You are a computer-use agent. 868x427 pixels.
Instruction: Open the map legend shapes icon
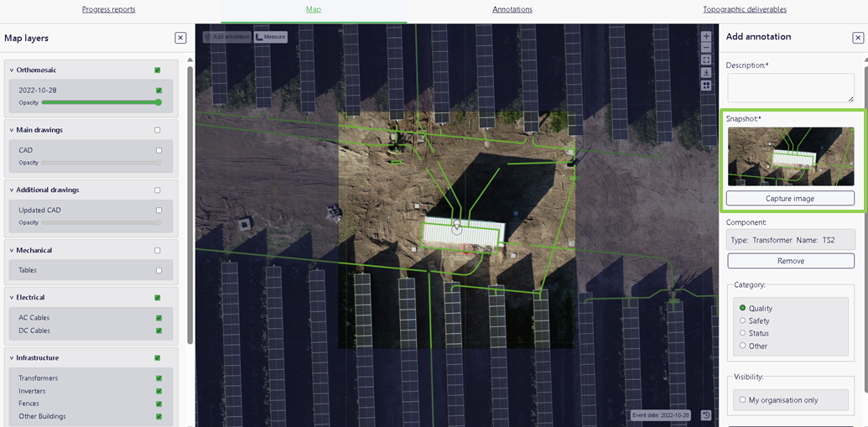tap(706, 85)
